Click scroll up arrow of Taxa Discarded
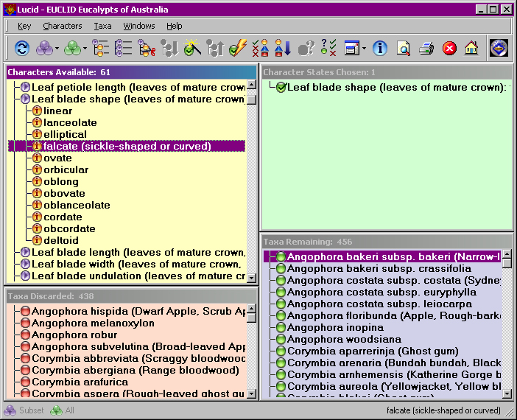Screen dimensions: 517x420 tap(252, 309)
